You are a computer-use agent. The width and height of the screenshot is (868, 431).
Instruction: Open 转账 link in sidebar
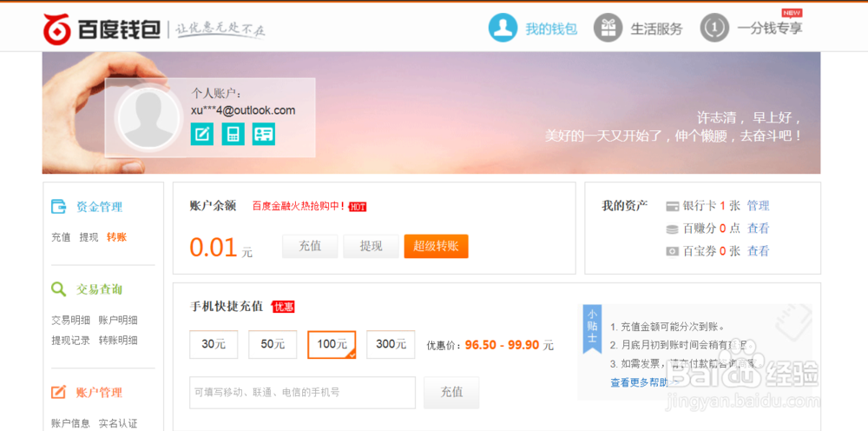point(117,237)
